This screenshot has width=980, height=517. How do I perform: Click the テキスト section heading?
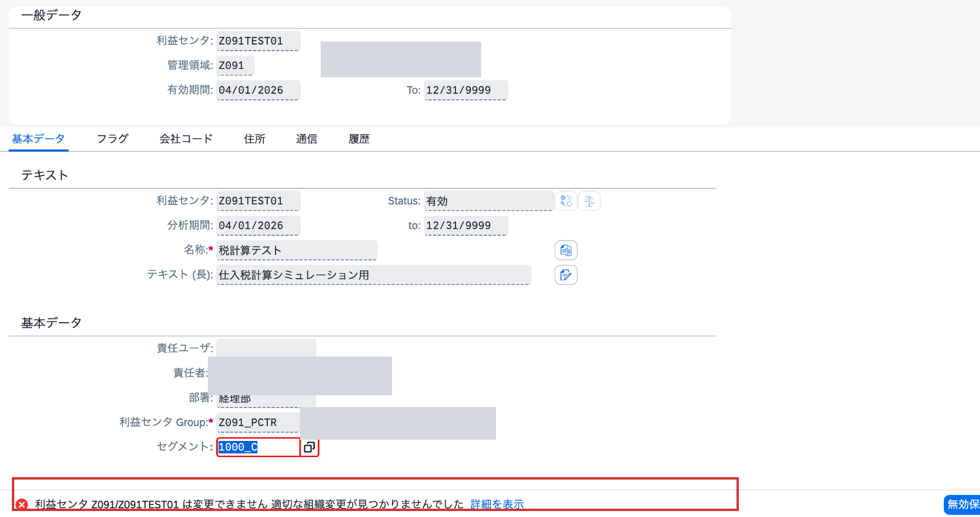45,175
